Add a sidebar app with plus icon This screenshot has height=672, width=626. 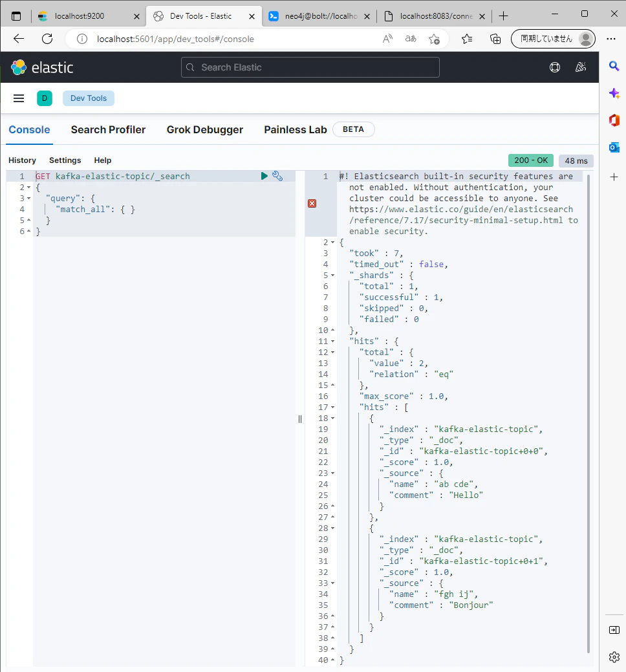614,177
